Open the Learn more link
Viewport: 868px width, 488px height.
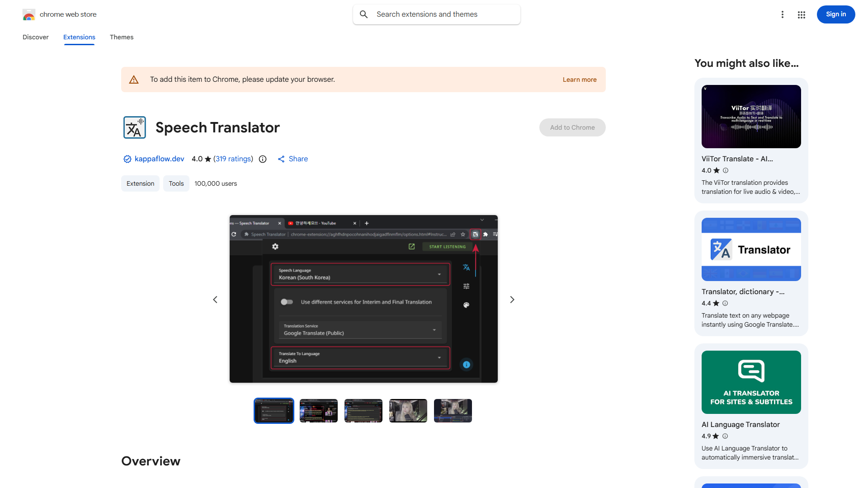point(580,80)
